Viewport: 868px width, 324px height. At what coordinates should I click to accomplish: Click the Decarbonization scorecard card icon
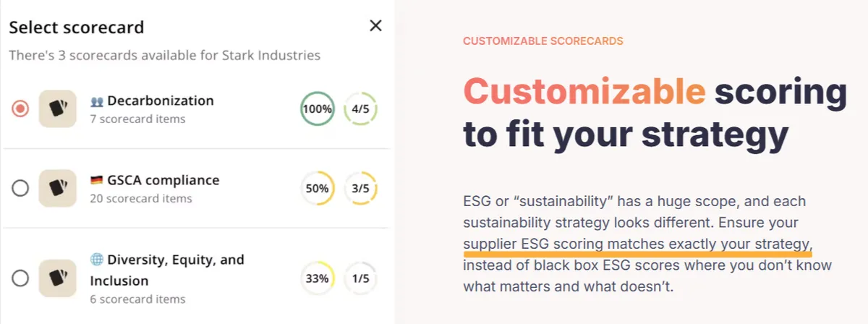point(58,109)
